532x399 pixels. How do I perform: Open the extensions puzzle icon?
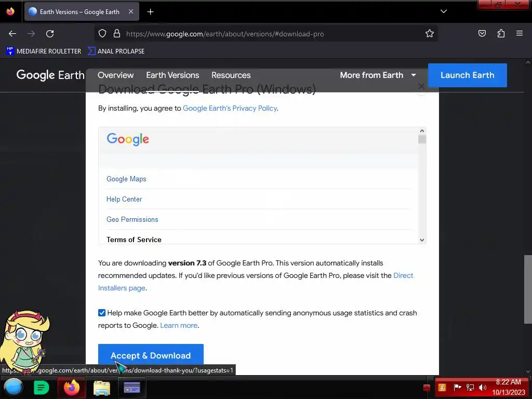[501, 34]
